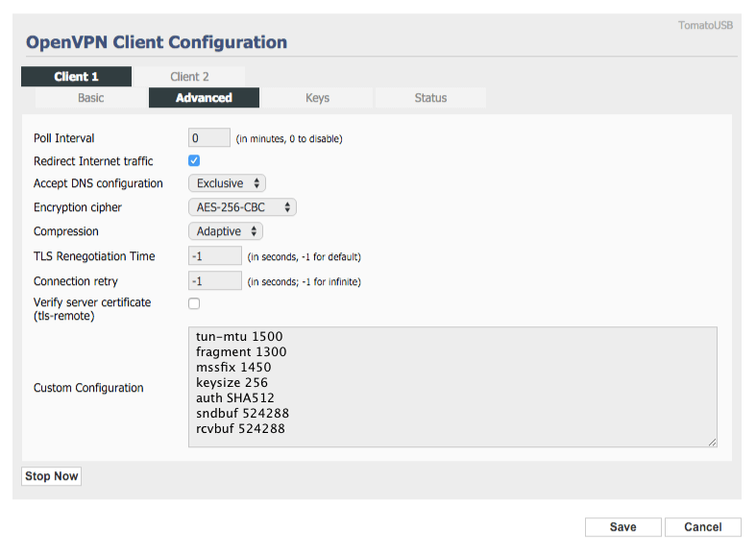Viewport: 756px width, 552px height.
Task: Open Accept DNS configuration dropdown
Action: point(227,183)
